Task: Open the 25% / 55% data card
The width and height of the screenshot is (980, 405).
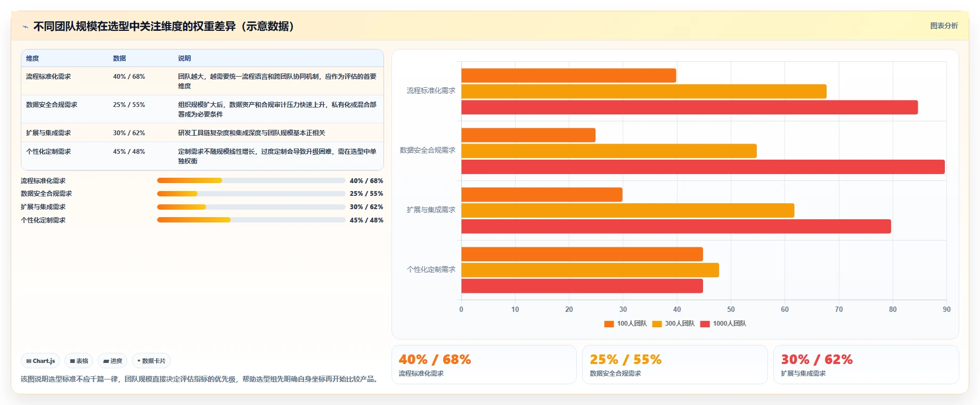Action: [675, 365]
